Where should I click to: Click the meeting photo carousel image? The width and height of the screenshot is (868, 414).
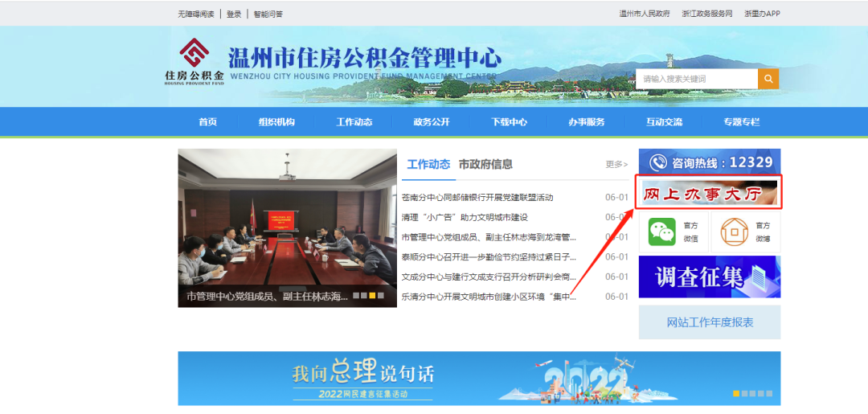pyautogui.click(x=287, y=217)
